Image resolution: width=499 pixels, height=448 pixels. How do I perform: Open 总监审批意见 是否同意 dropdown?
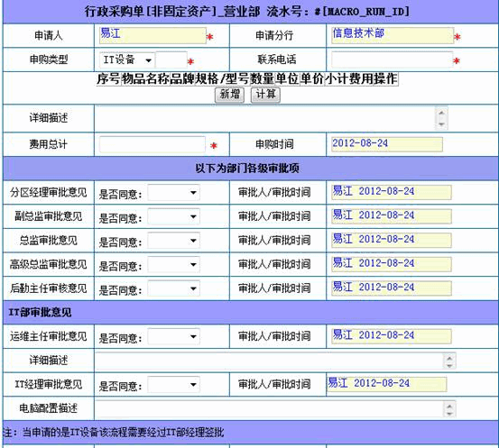[173, 241]
